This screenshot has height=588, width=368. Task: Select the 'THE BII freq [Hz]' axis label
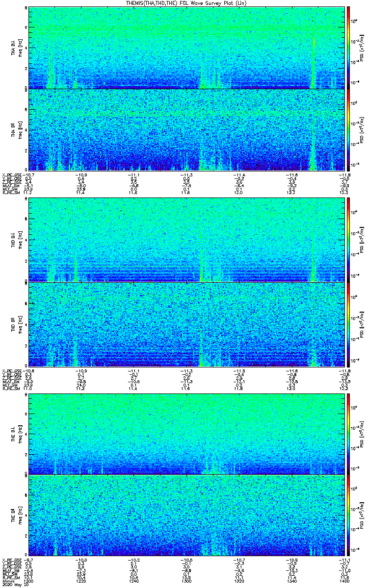pos(17,515)
